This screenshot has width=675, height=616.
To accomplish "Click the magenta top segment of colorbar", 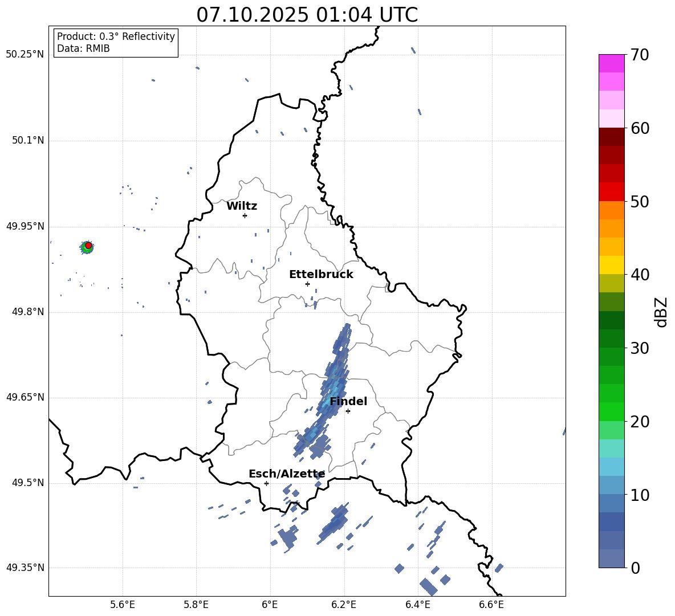I will [611, 63].
